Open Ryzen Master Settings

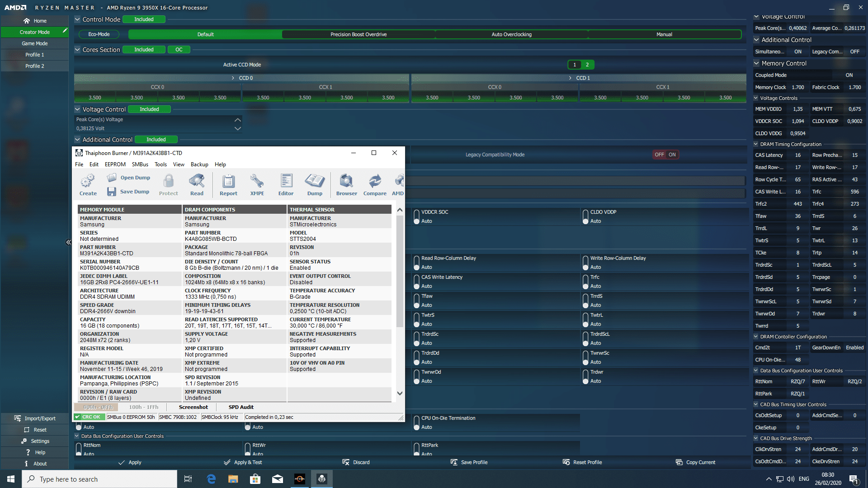35,441
